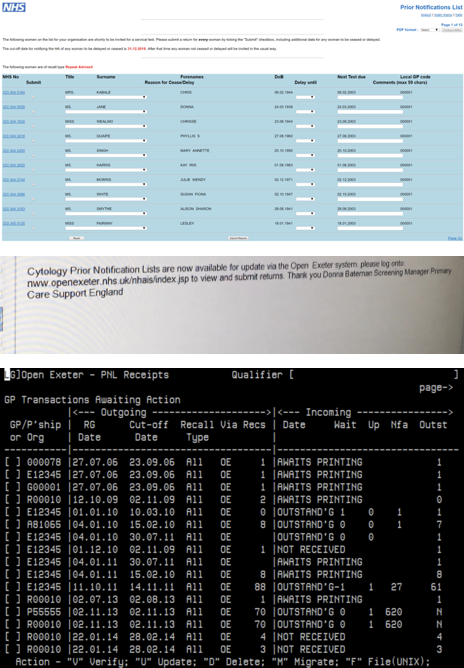Click the Comments field for Next Test 28.08.2003
The height and width of the screenshot is (668, 464).
point(370,213)
